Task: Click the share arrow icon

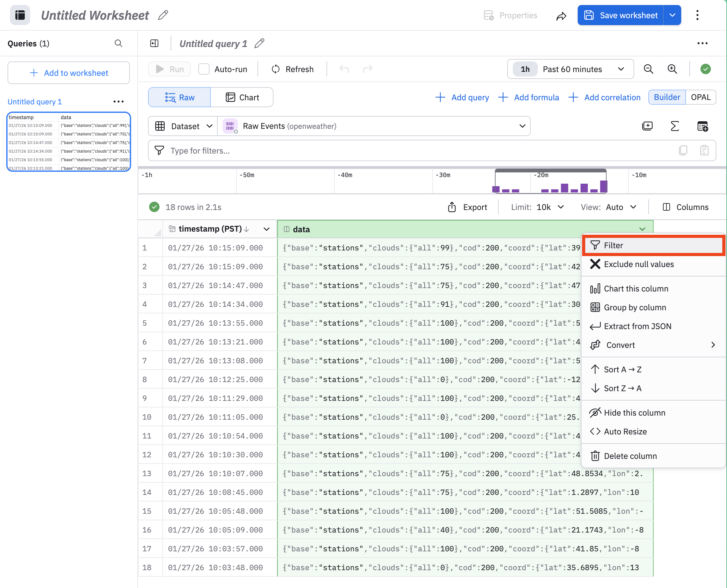Action: coord(561,16)
